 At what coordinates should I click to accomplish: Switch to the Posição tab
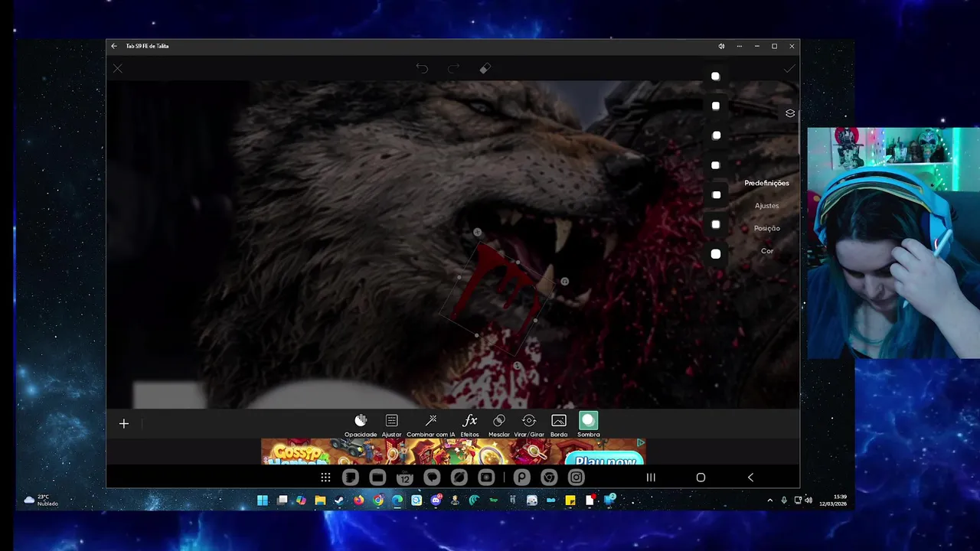point(766,229)
